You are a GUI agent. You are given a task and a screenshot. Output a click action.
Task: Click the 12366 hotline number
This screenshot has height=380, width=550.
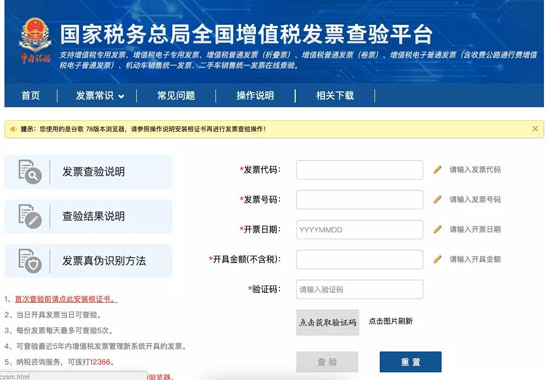coord(100,362)
